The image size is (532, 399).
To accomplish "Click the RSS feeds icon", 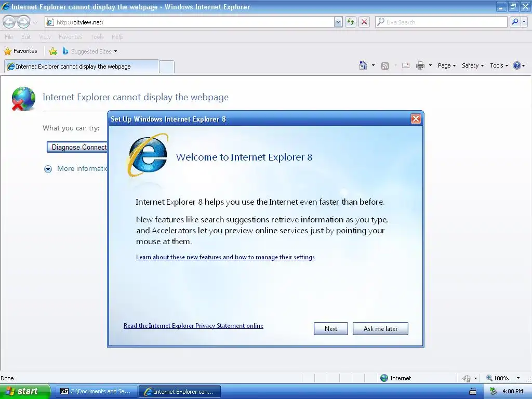I will coord(385,66).
